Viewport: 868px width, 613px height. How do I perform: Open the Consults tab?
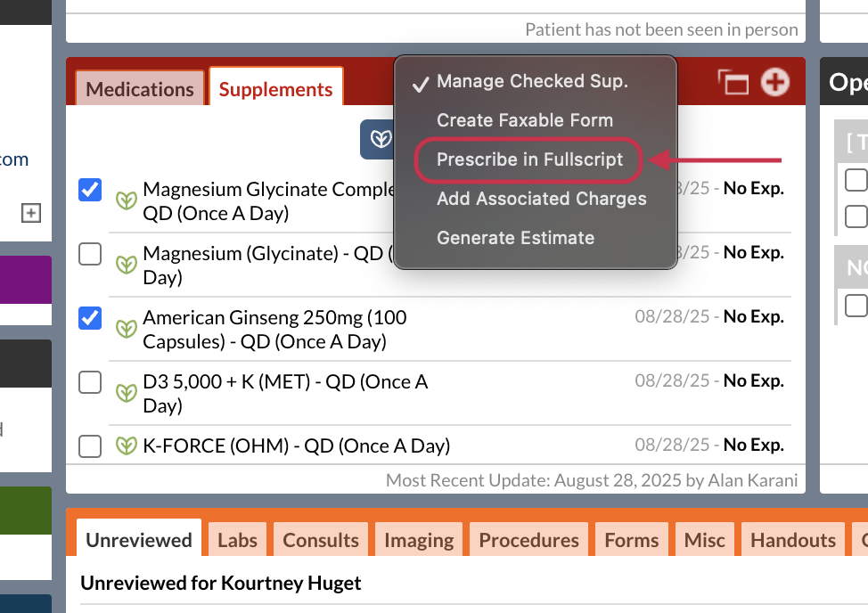tap(321, 539)
